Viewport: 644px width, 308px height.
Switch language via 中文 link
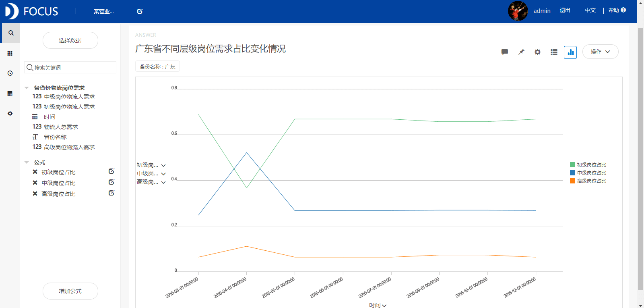590,10
